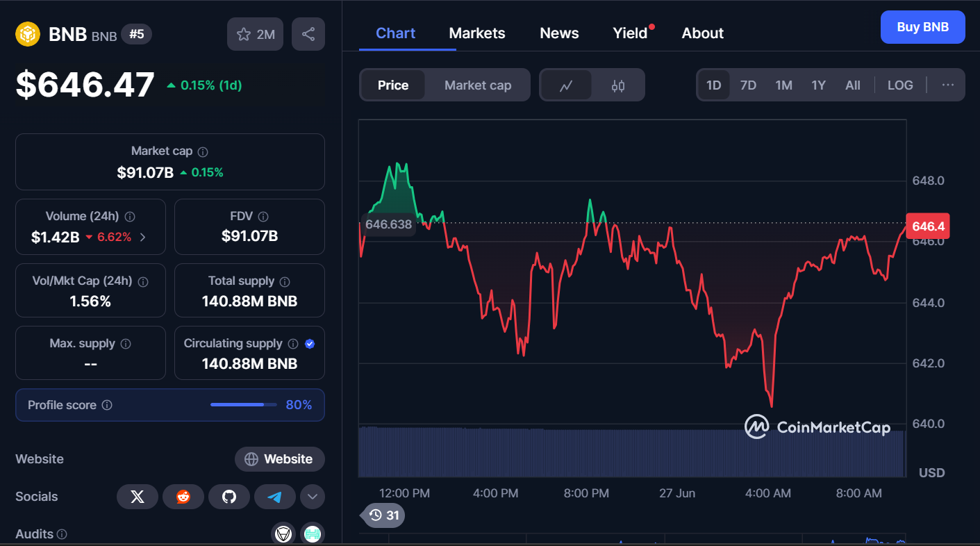Click the volume bars beneath the chart
The width and height of the screenshot is (980, 546).
pos(632,452)
